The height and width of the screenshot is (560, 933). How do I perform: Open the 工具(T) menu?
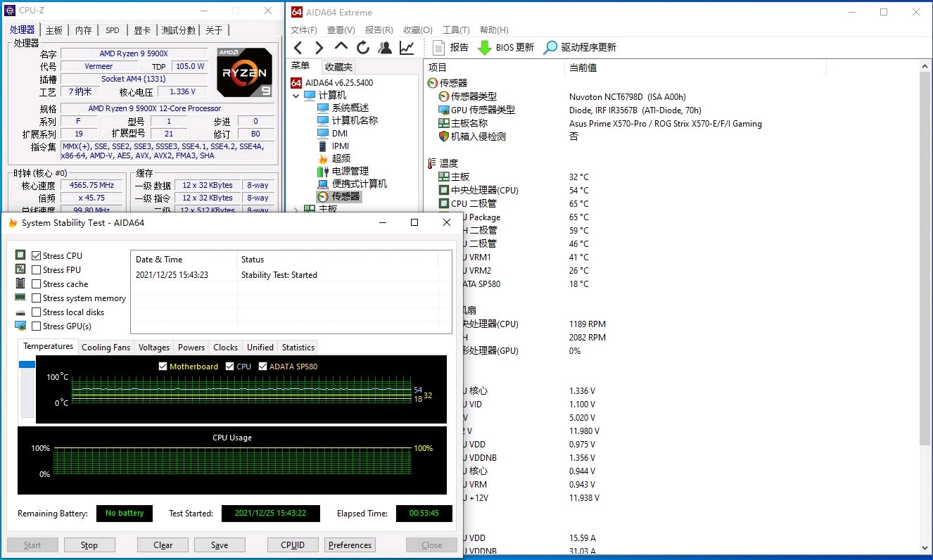pos(456,30)
